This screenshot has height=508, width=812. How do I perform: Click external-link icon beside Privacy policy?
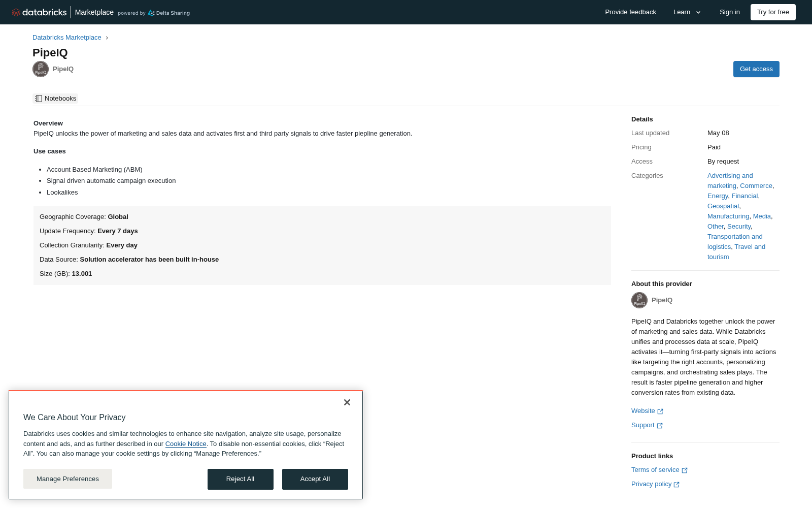click(x=676, y=485)
